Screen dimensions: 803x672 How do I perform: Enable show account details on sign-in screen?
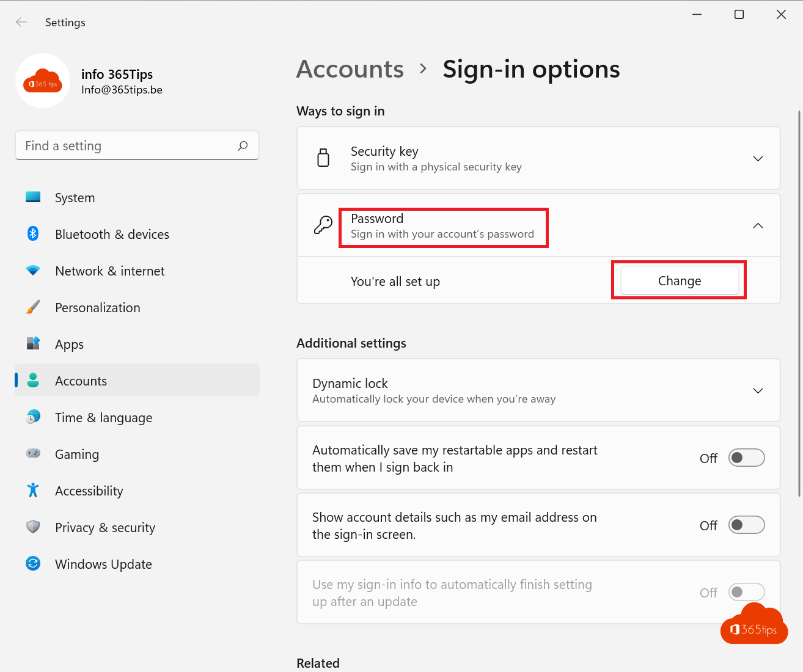[746, 525]
